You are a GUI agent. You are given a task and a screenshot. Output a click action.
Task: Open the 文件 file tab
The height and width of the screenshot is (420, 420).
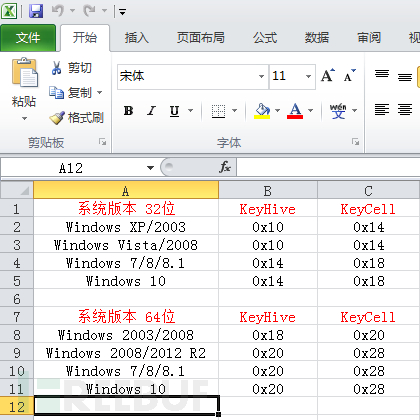(x=28, y=38)
